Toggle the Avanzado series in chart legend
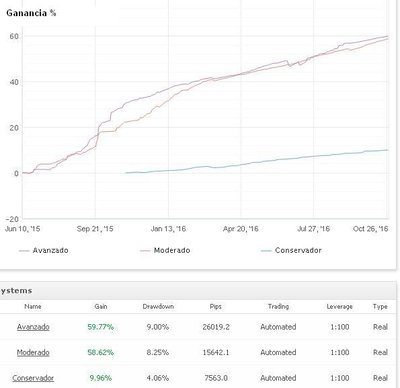The width and height of the screenshot is (400, 388). [x=44, y=250]
